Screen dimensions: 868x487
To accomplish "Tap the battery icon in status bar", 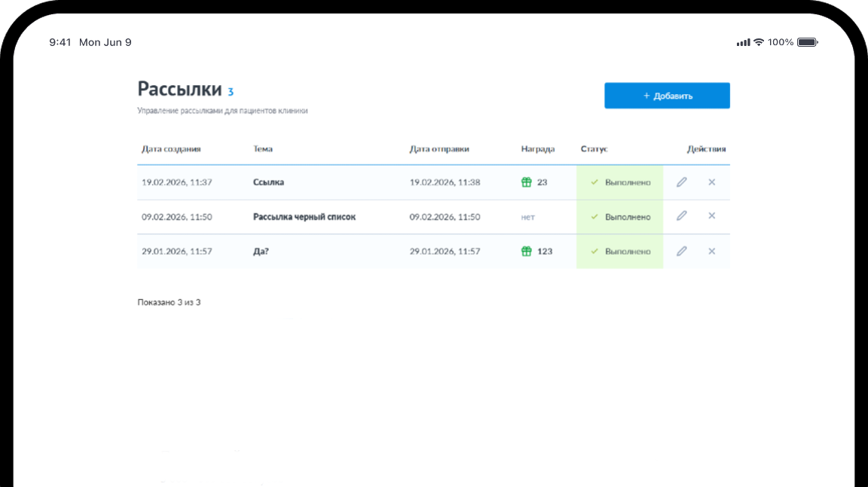I will (807, 42).
